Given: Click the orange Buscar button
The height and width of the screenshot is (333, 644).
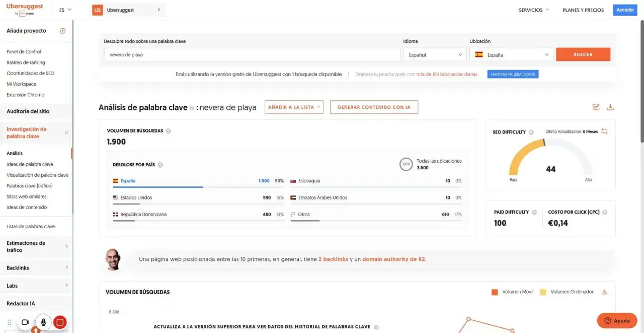Looking at the screenshot, I should 583,54.
